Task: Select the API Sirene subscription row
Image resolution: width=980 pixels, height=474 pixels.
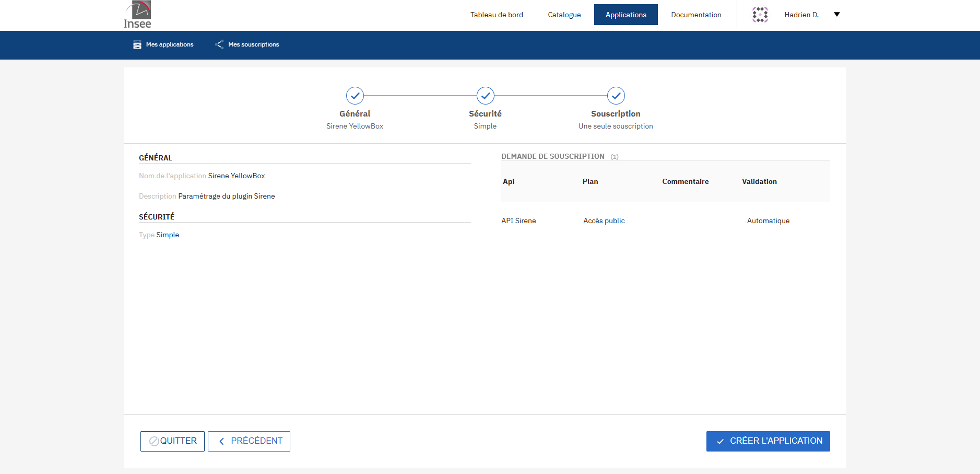Action: tap(518, 221)
